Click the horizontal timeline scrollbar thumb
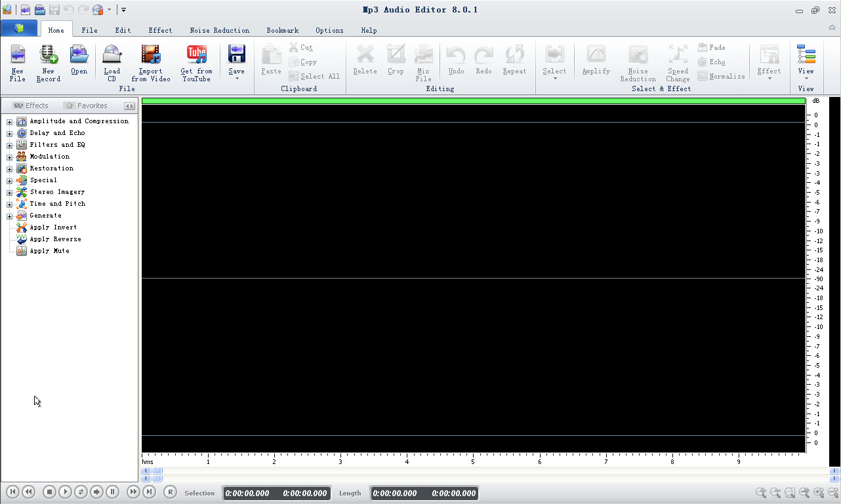 pos(157,471)
